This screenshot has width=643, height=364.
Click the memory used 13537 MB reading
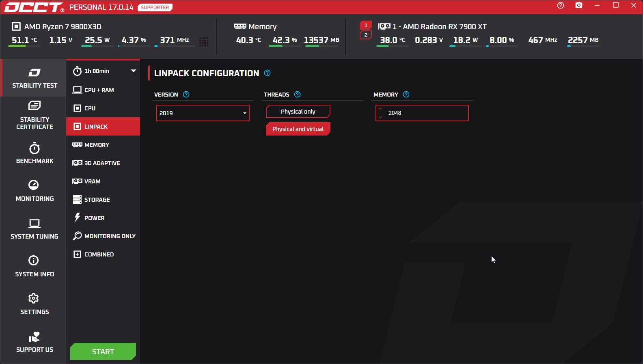click(x=321, y=40)
